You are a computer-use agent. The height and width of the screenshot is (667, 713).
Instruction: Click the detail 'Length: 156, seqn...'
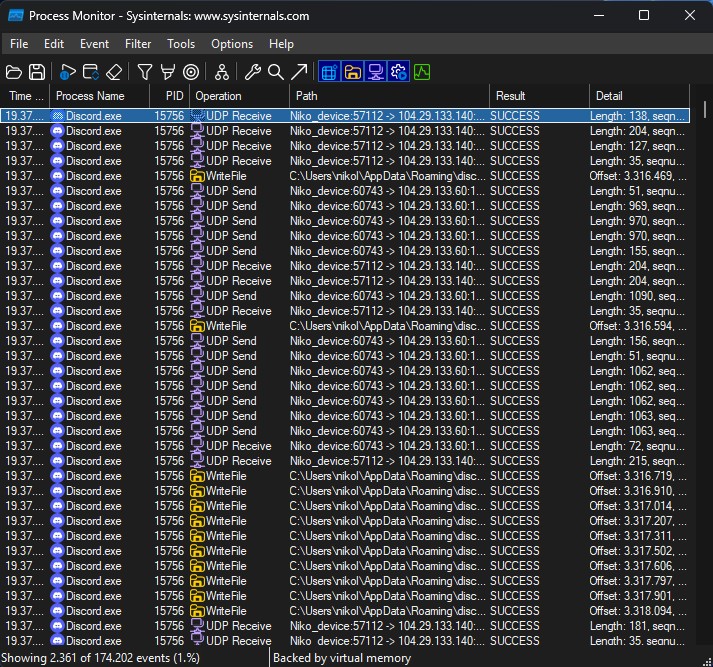coord(637,341)
